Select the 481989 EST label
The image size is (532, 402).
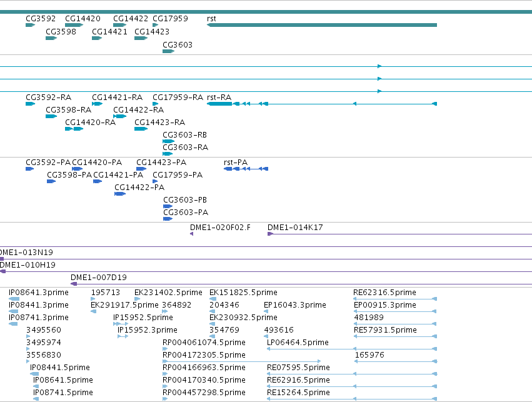369,318
